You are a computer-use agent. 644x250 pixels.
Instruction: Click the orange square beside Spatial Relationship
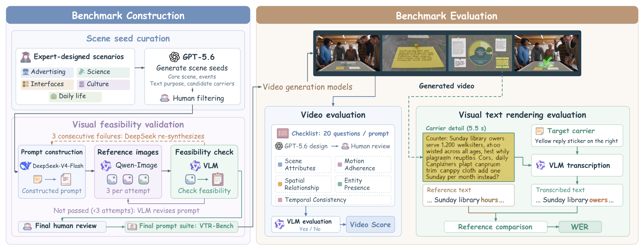[x=280, y=184]
